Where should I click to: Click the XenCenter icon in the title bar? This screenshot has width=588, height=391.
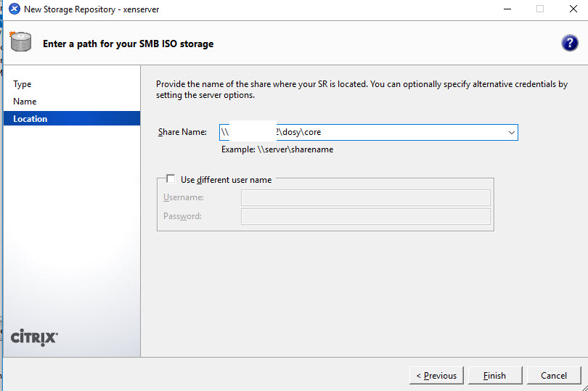click(14, 9)
